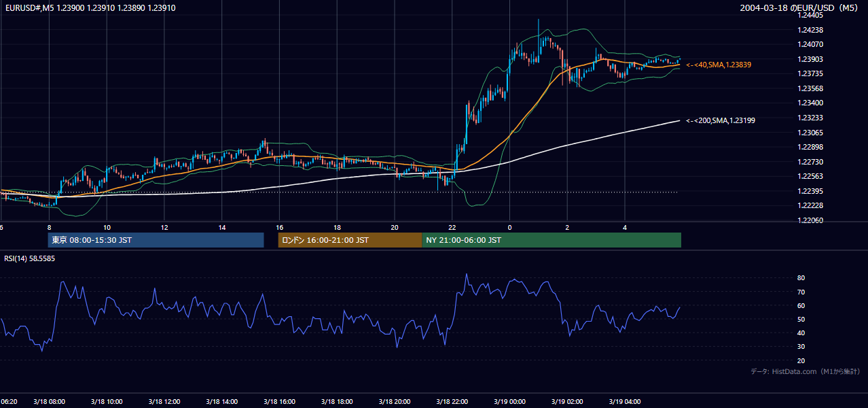Viewport: 868px width, 408px height.
Task: Click the NY 21:00-06:00 JST session bar
Action: click(551, 240)
